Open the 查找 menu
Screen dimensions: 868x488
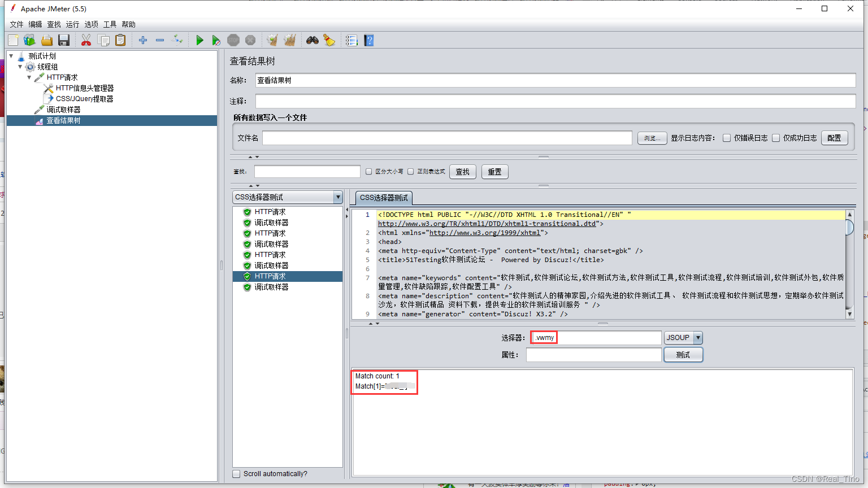pos(54,24)
